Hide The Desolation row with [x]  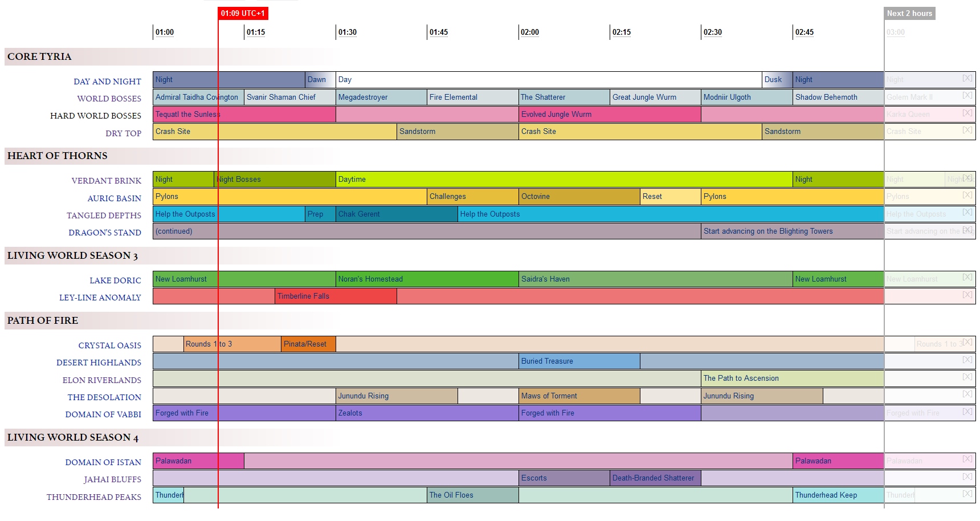tap(967, 394)
